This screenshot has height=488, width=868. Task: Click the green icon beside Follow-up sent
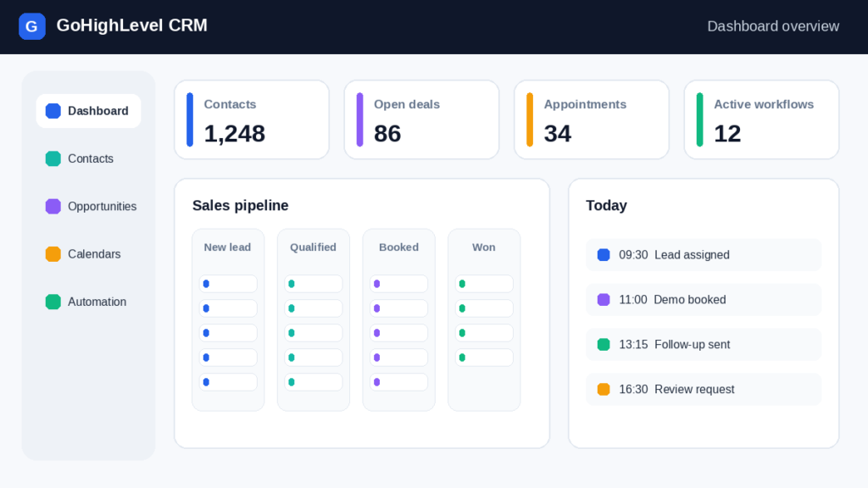[x=604, y=344]
